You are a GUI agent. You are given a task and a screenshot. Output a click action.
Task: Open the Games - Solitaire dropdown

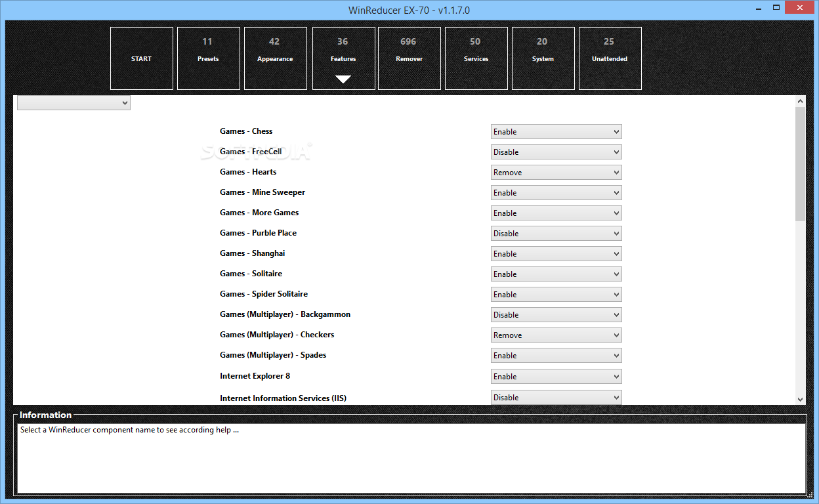[x=556, y=274]
